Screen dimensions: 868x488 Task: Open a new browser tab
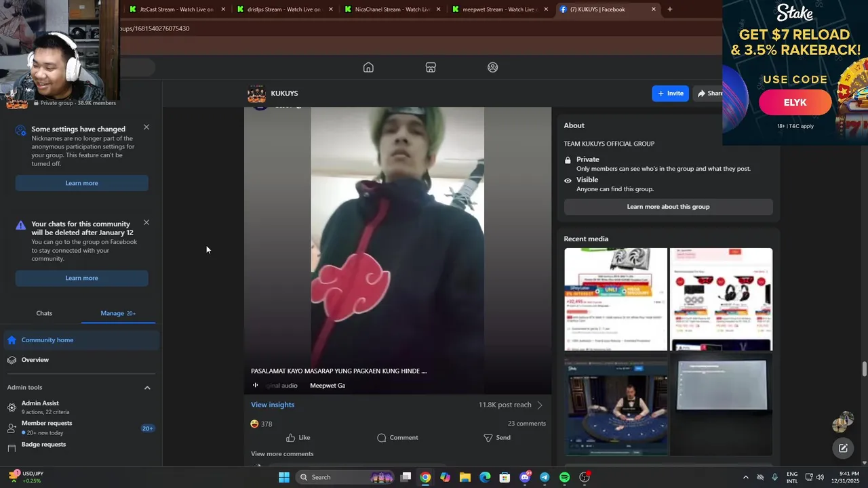click(670, 9)
